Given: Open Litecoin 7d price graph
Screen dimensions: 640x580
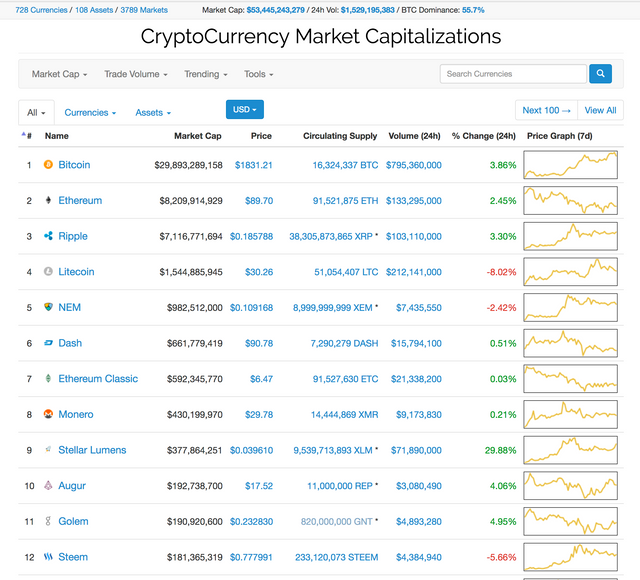Looking at the screenshot, I should click(x=570, y=271).
